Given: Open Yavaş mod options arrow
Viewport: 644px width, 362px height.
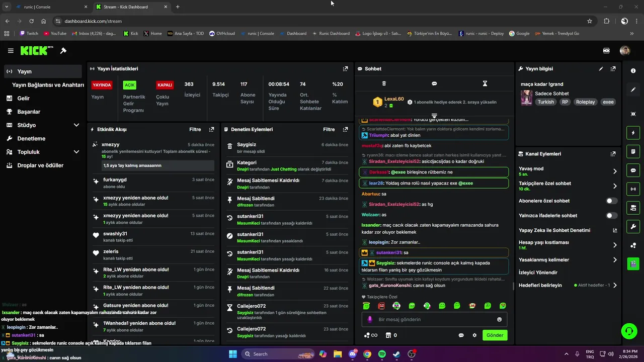Looking at the screenshot, I should 614,171.
